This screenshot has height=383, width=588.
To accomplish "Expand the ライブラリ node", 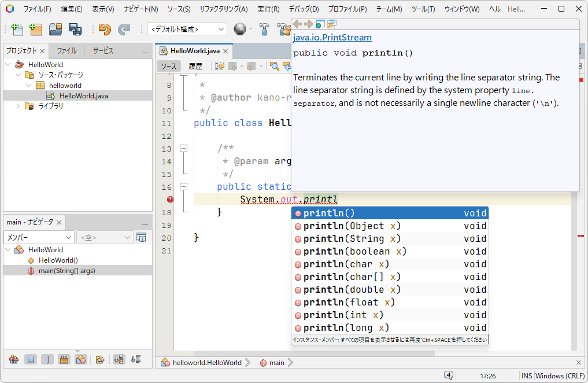I will [x=18, y=106].
